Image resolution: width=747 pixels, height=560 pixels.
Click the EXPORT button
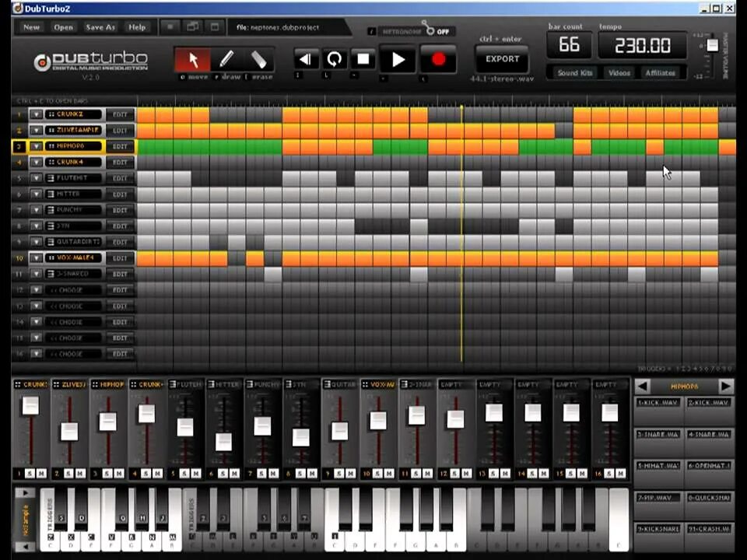pyautogui.click(x=502, y=59)
